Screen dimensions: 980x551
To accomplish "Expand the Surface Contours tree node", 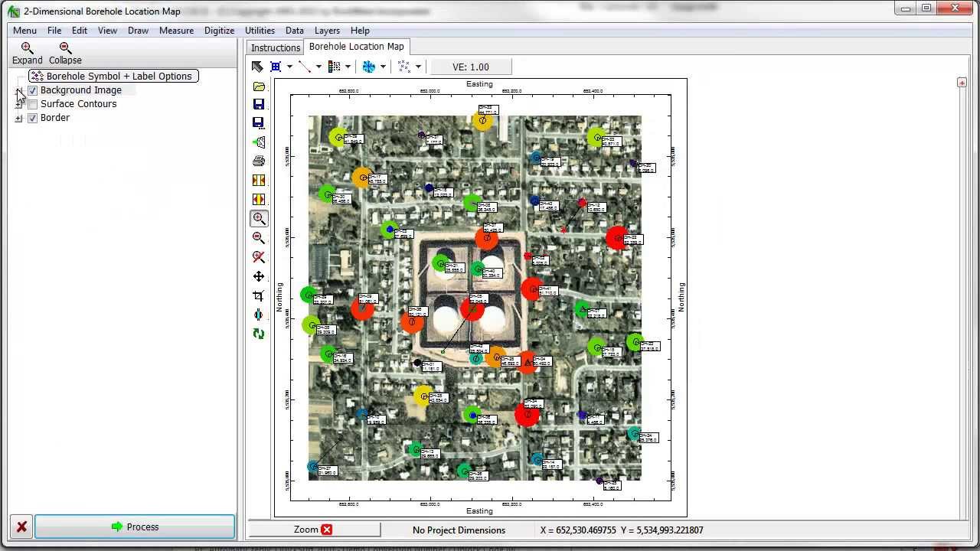I will (18, 104).
